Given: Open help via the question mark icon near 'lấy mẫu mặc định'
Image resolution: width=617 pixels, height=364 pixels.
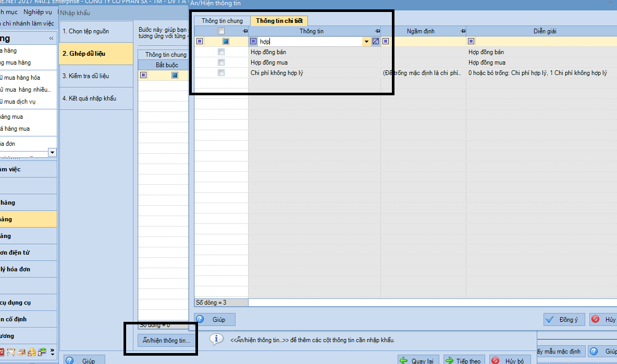Looking at the screenshot, I should (594, 352).
